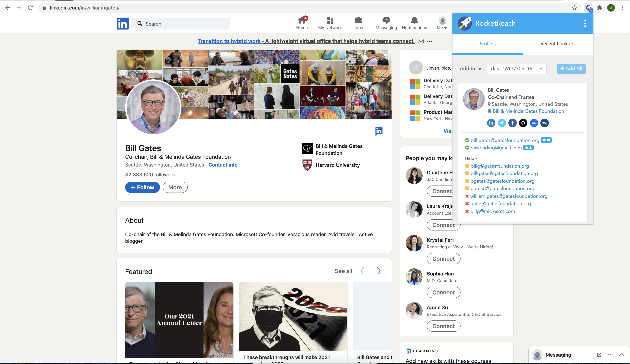Open the Home feed icon
The image size is (630, 364).
tap(302, 23)
